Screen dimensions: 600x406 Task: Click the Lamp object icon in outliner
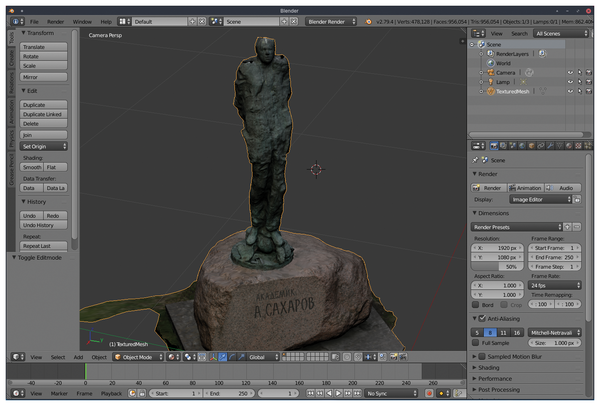(491, 82)
